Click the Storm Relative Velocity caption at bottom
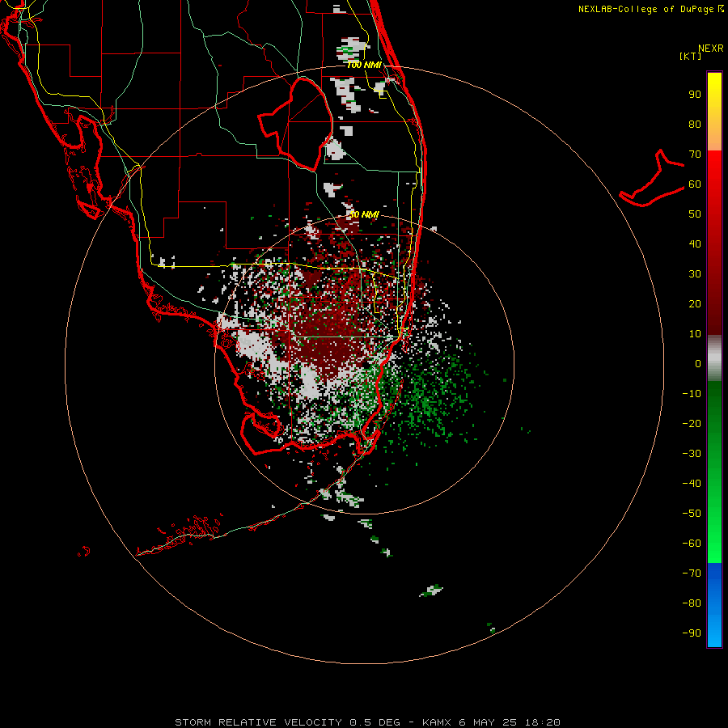Image resolution: width=728 pixels, height=728 pixels. click(x=367, y=722)
